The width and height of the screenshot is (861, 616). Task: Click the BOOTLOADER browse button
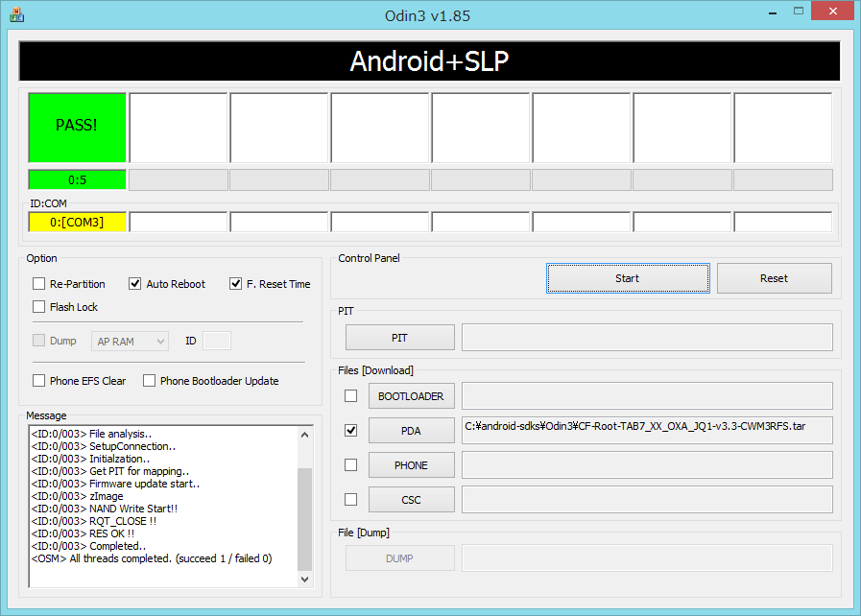pyautogui.click(x=411, y=396)
